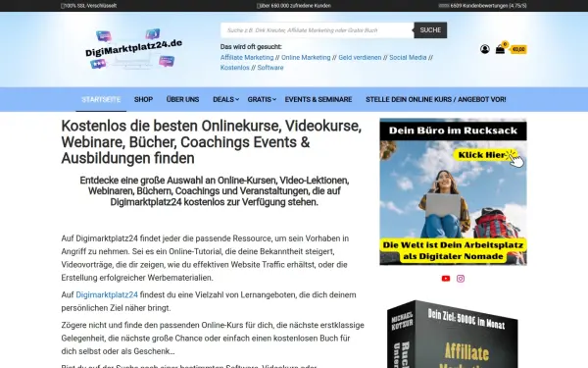Viewport: 588px width, 368px height.
Task: Follow the Digimarktplatz24 link in text
Action: [107, 294]
